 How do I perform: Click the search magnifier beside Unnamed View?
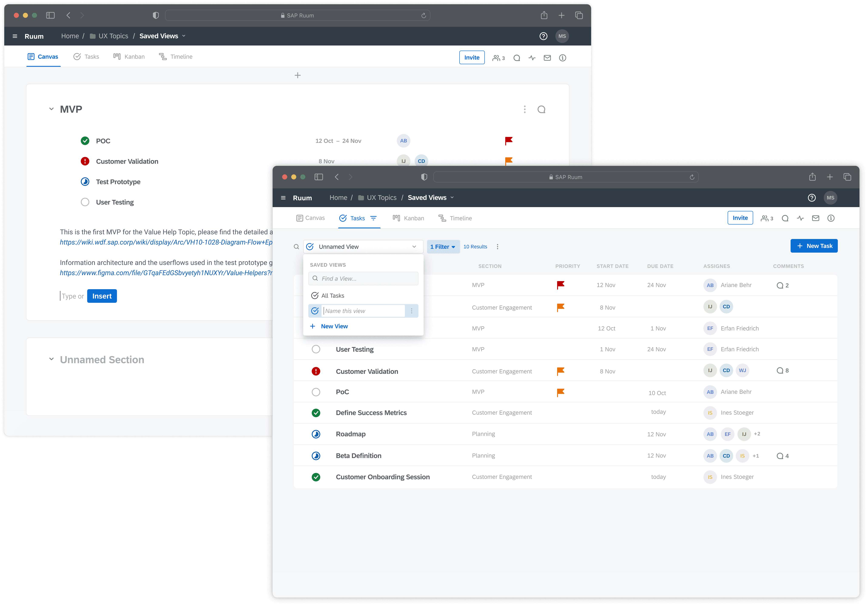296,247
